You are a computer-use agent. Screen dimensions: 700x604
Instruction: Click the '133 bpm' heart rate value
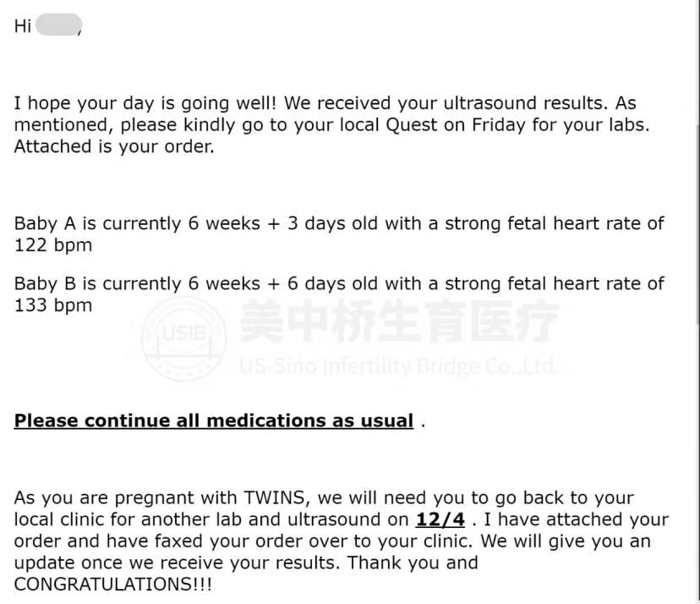tap(52, 305)
